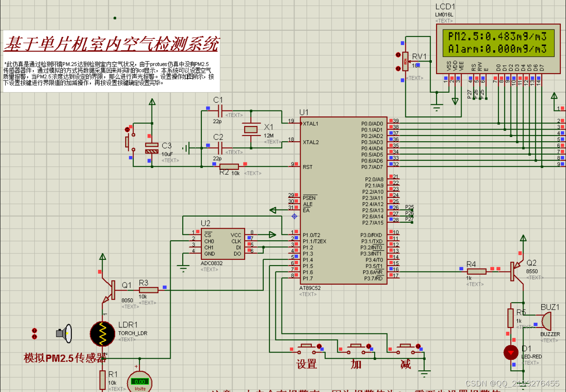
Task: Toggle the latch dot on 设置 button
Action: (x=320, y=346)
